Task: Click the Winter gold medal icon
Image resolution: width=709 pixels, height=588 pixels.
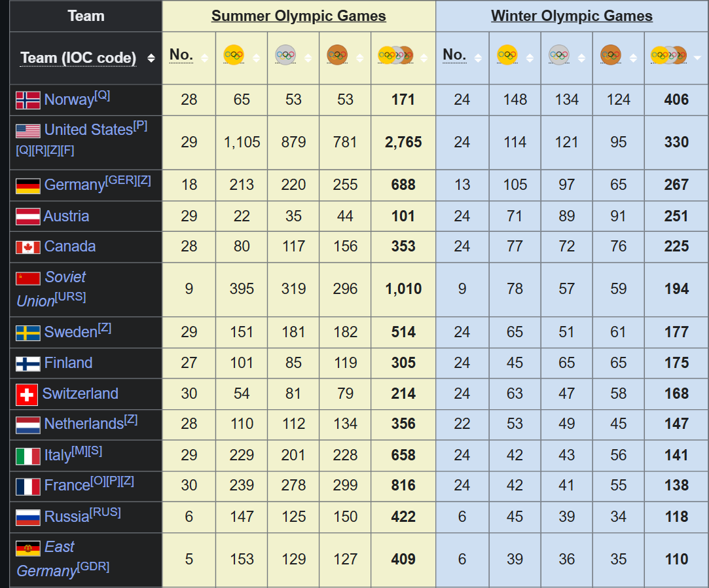Action: [x=507, y=55]
